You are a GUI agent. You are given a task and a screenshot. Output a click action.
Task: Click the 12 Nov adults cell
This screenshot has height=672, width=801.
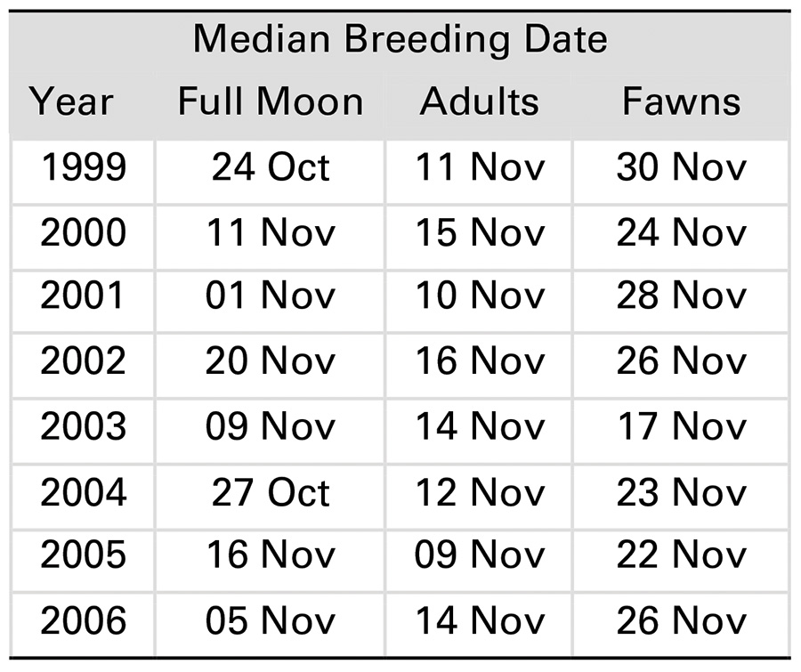coord(480,491)
